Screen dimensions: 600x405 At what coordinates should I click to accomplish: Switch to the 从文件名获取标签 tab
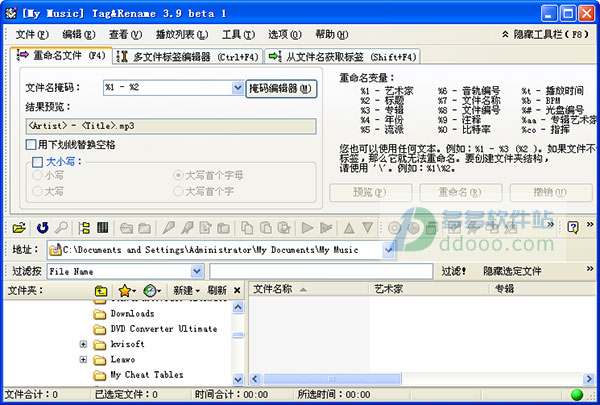pos(342,57)
